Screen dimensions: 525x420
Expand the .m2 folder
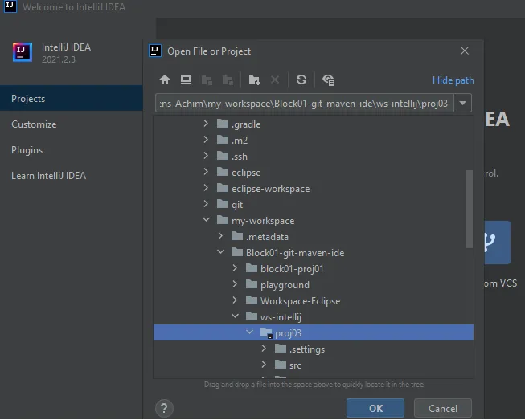(206, 140)
